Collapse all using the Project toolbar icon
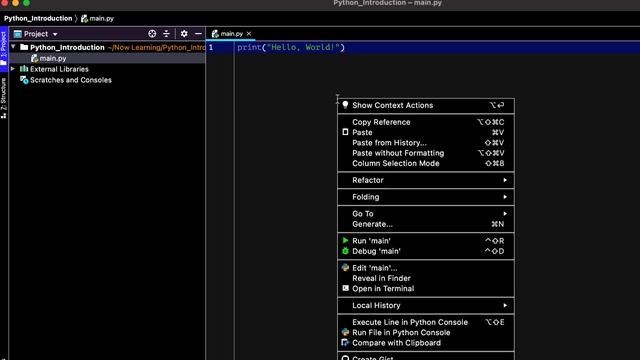Viewport: 640px width, 360px height. click(166, 34)
